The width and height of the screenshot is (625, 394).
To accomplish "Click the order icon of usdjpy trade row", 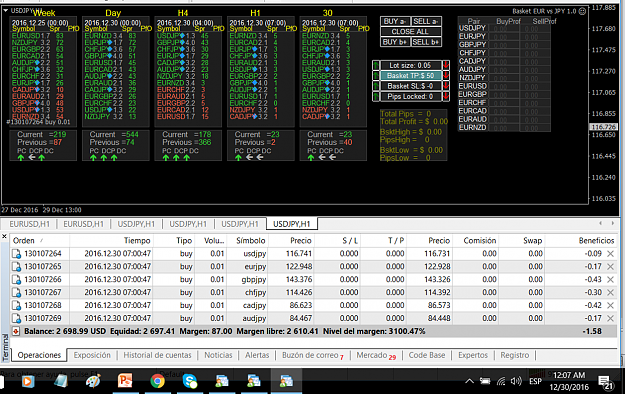I will 16,254.
